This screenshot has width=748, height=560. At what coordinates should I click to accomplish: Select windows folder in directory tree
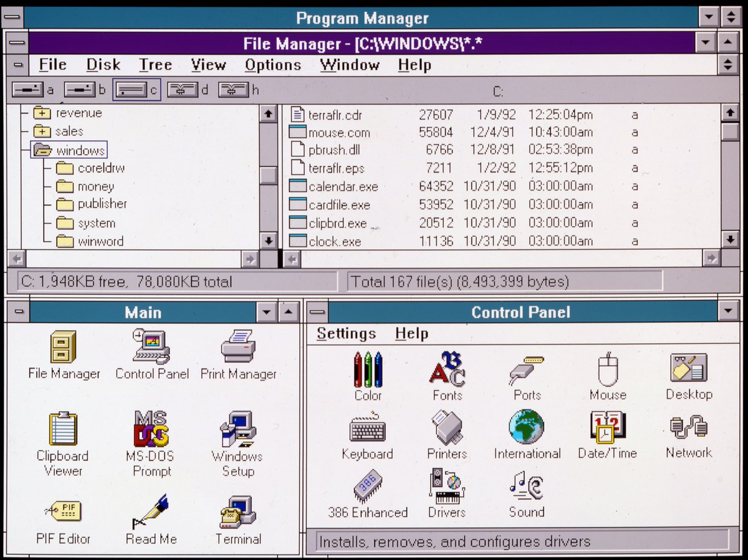pos(69,150)
